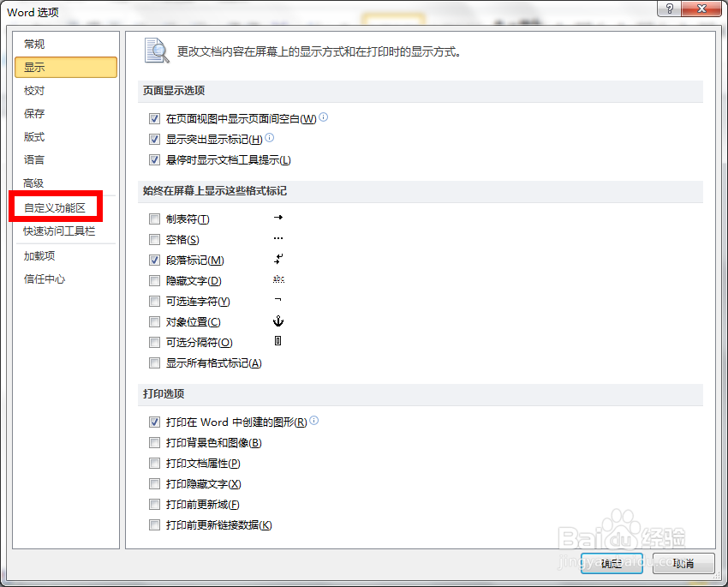728x587 pixels.
Task: Open the 高级 options
Action: coord(33,183)
